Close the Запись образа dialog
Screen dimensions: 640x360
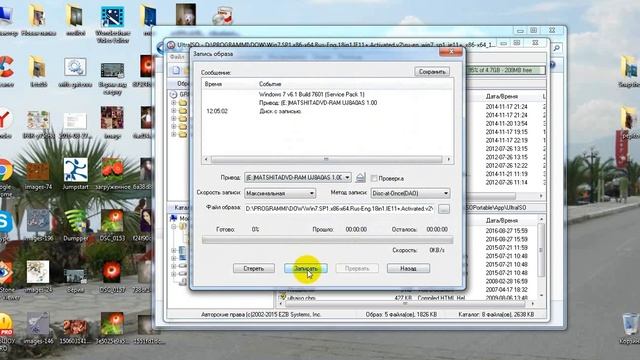tap(451, 52)
